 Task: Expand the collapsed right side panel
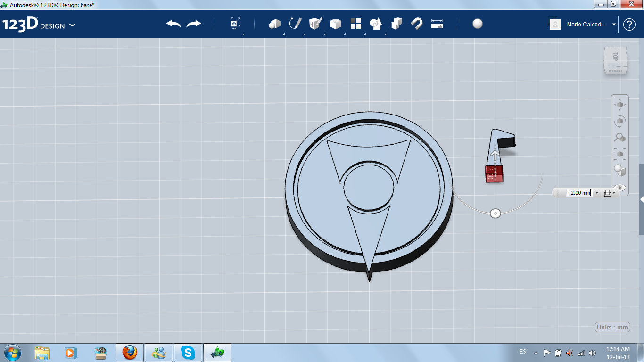(x=642, y=200)
